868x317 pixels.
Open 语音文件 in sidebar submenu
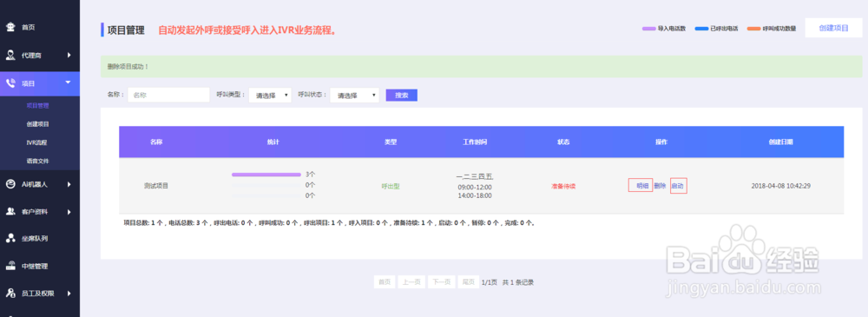37,161
